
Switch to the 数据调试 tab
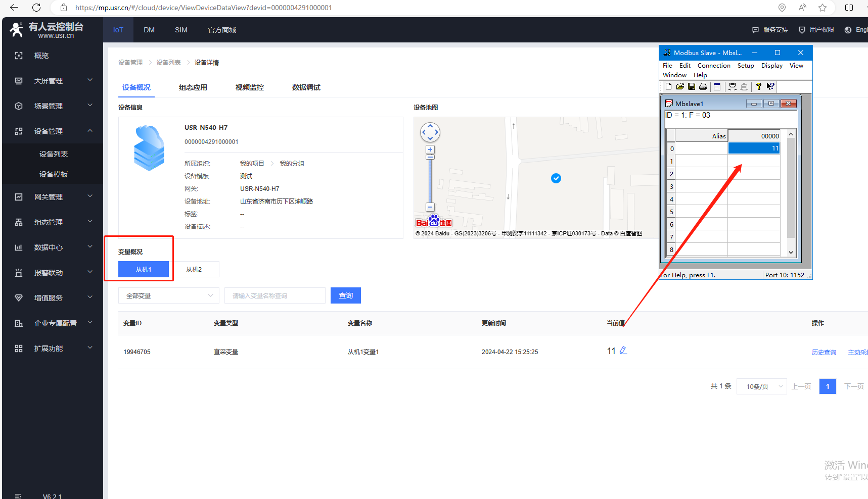click(x=306, y=87)
